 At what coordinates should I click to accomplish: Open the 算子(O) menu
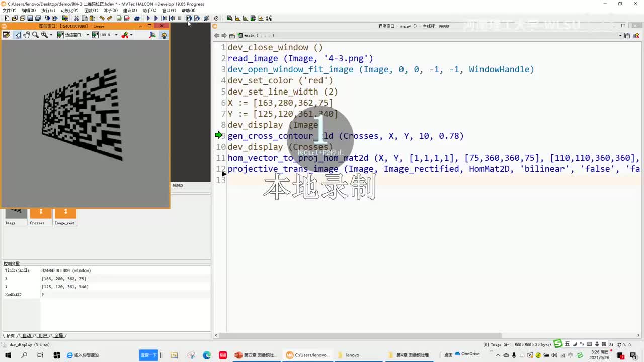[x=110, y=10]
